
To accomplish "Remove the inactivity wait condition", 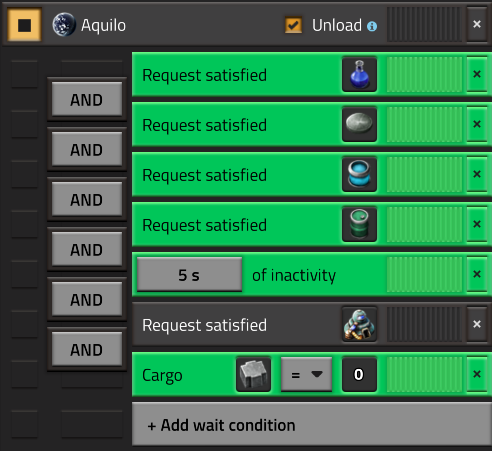I will [x=477, y=274].
